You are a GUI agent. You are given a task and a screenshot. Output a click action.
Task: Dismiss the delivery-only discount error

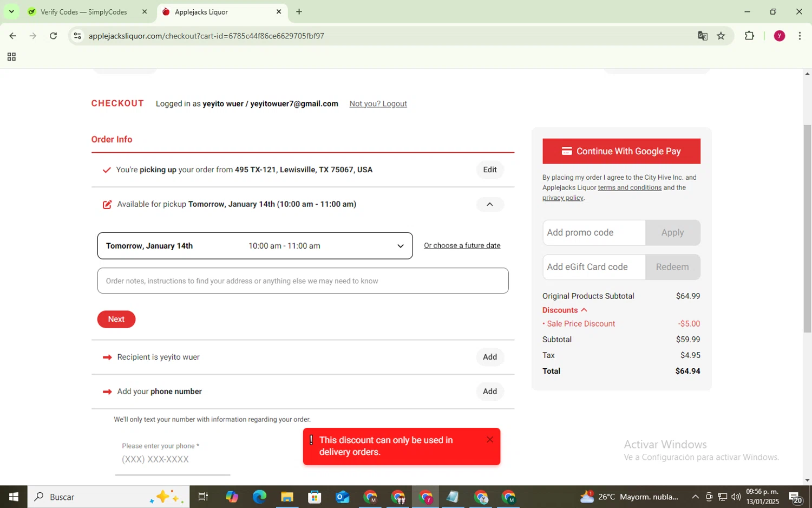point(490,440)
